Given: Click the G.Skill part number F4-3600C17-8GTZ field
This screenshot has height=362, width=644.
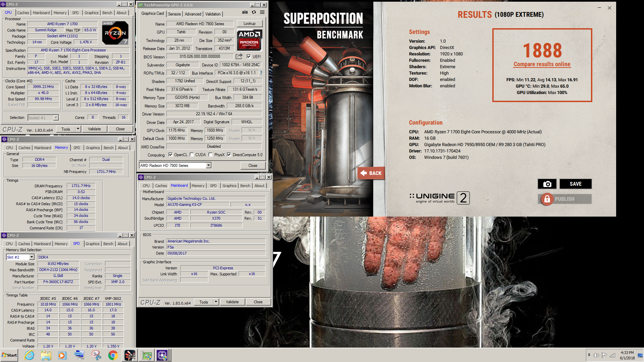Looking at the screenshot, I should [x=58, y=282].
